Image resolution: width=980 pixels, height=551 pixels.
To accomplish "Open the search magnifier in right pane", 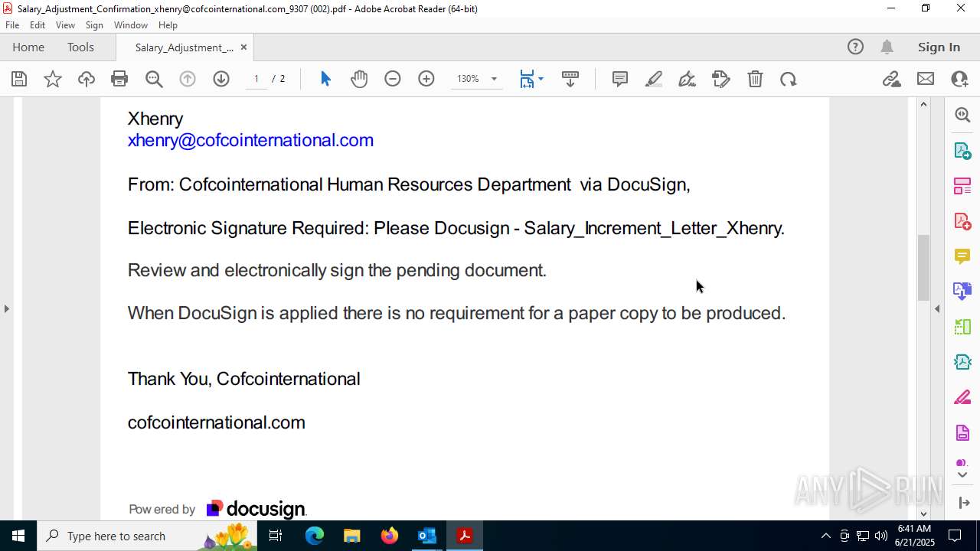I will (962, 115).
